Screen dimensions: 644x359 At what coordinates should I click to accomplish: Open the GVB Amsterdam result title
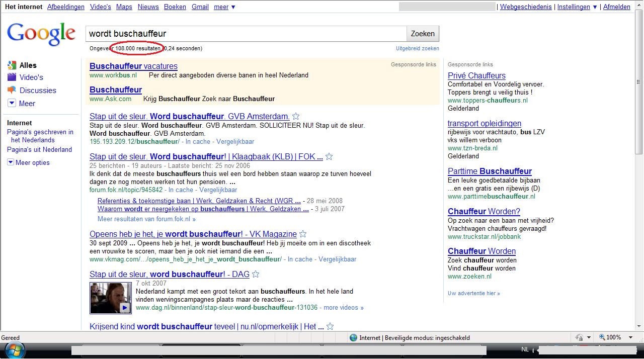(190, 116)
